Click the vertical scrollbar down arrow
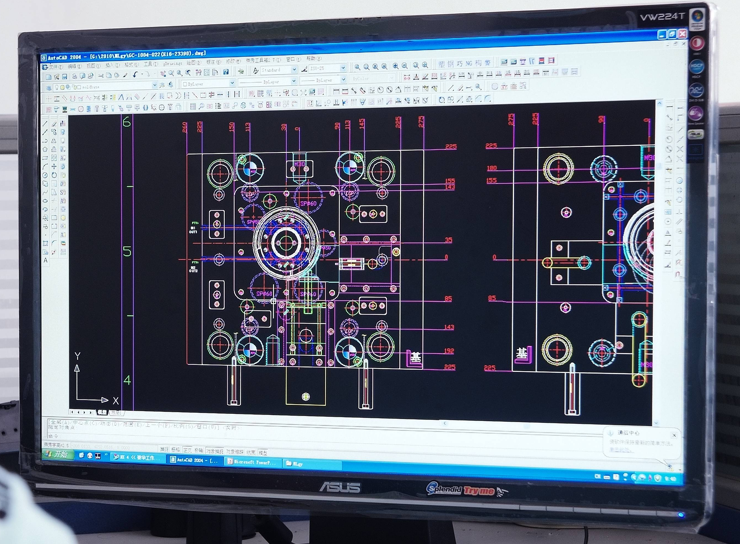Viewport: 740px width, 560px height. tap(656, 423)
